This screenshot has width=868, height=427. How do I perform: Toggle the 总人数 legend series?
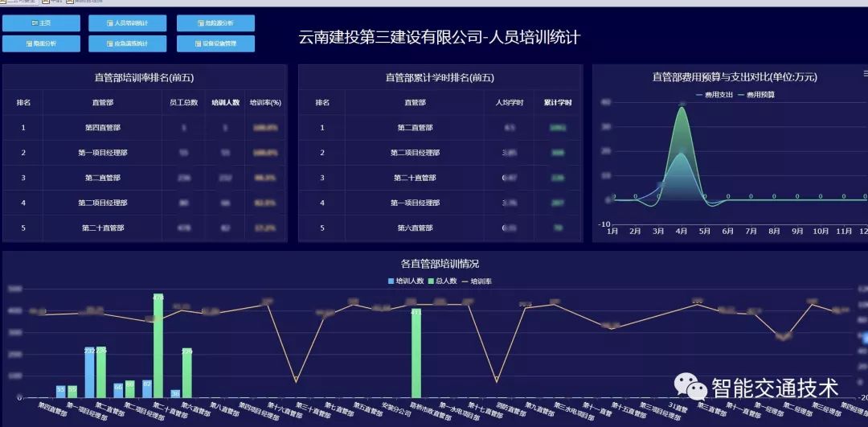[x=442, y=281]
